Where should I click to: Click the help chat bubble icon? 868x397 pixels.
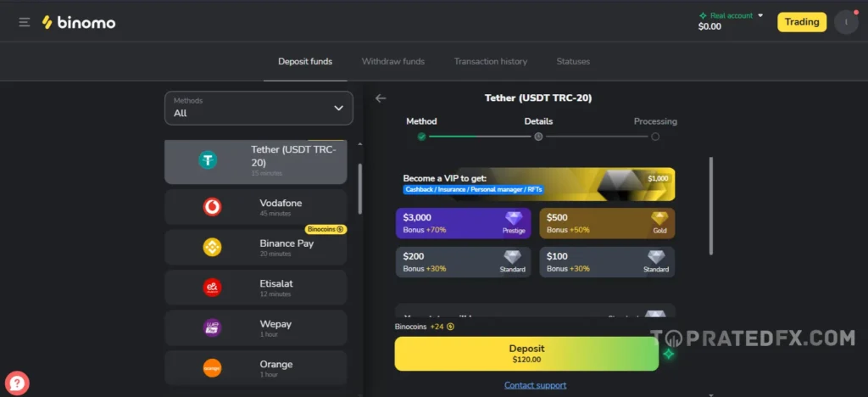(x=17, y=383)
